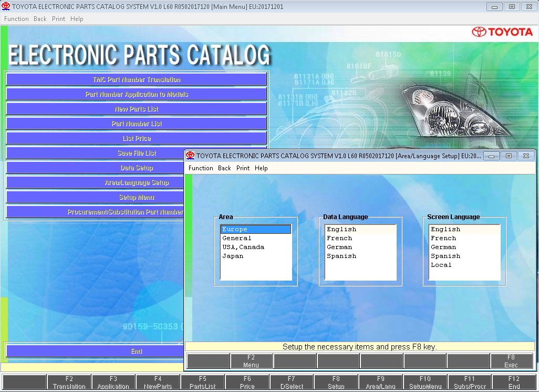Click the Toyota logo in top right
This screenshot has width=539, height=392.
(x=502, y=32)
